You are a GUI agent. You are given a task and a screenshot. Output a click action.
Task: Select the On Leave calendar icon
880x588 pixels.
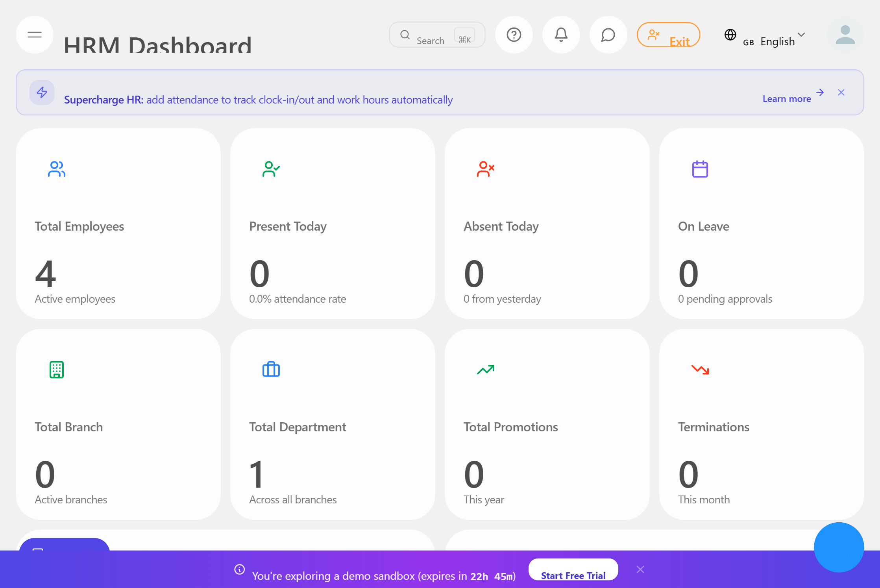click(700, 169)
